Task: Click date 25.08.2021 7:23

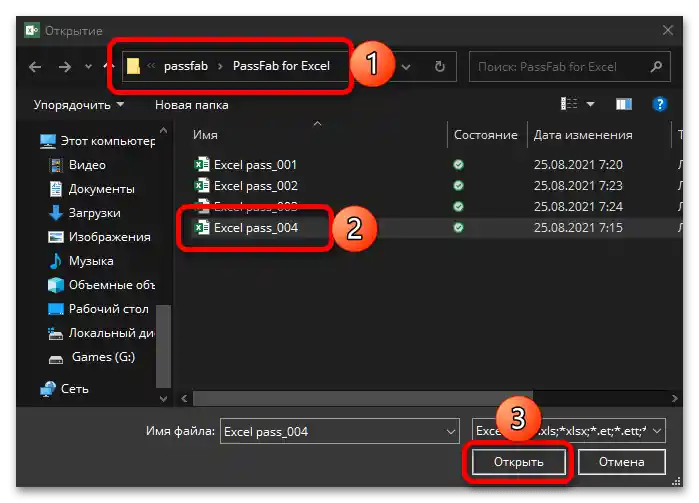Action: coord(578,186)
